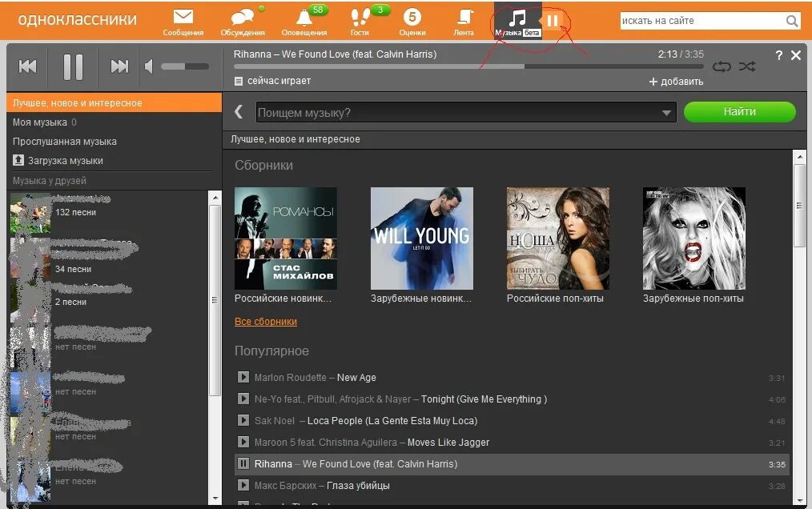
Task: Click добавить to add the current track
Action: coord(676,82)
